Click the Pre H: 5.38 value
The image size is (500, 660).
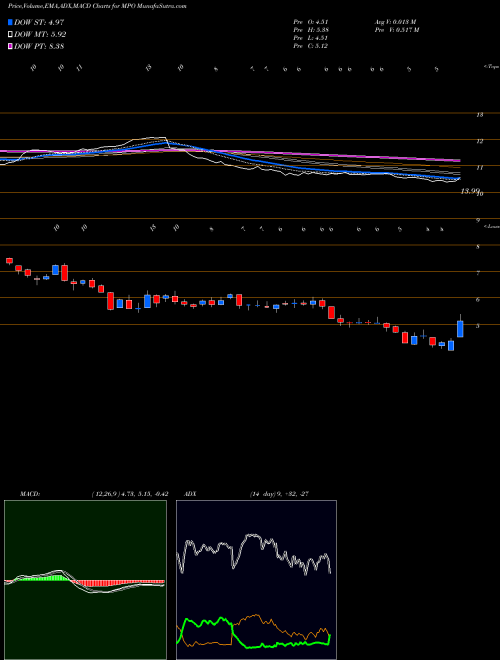point(311,30)
